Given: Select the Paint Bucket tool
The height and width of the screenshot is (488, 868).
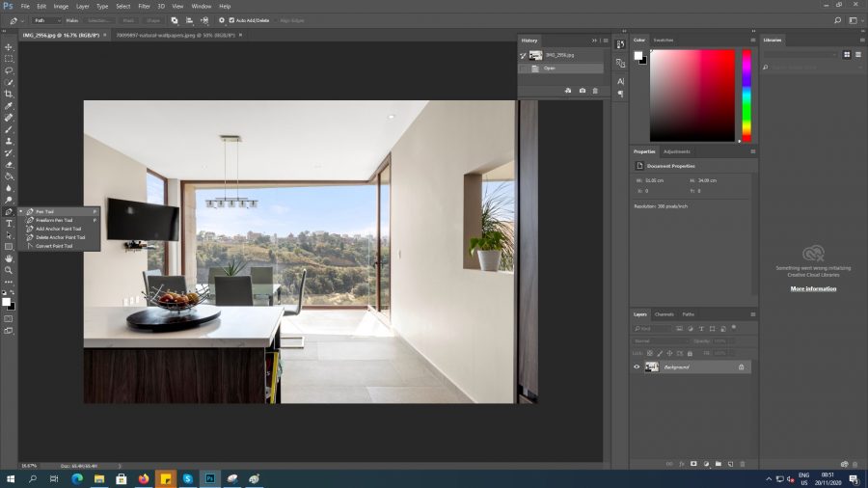Looking at the screenshot, I should coord(9,176).
